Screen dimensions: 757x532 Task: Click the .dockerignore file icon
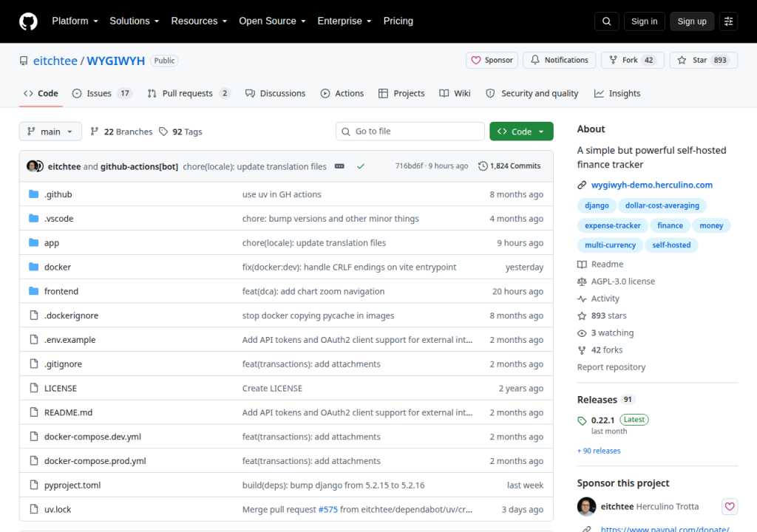tap(34, 316)
